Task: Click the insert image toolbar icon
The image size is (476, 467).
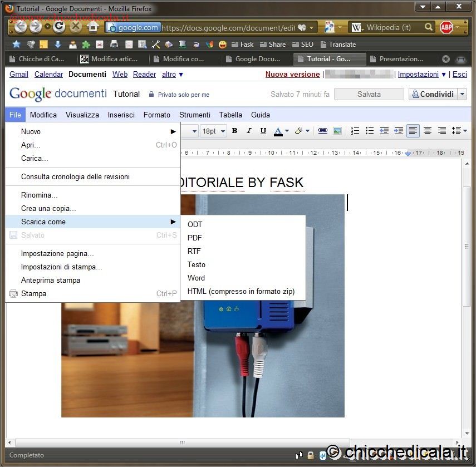Action: [337, 131]
